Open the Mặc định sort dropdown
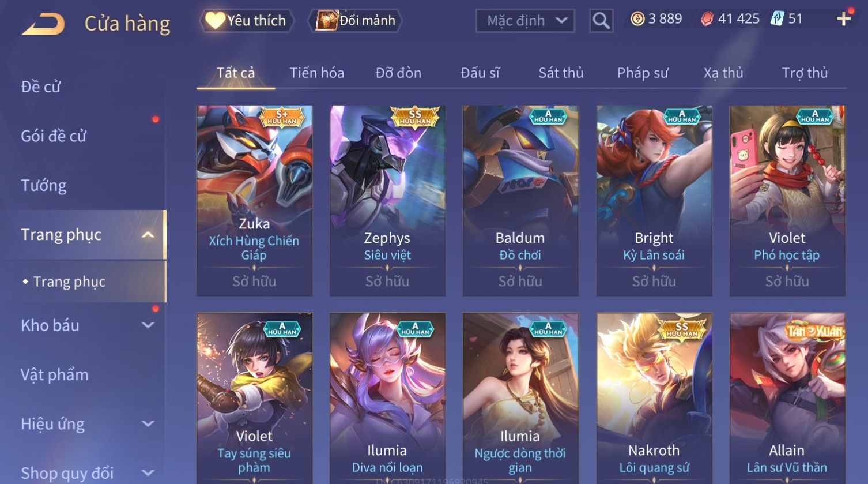 click(x=525, y=21)
